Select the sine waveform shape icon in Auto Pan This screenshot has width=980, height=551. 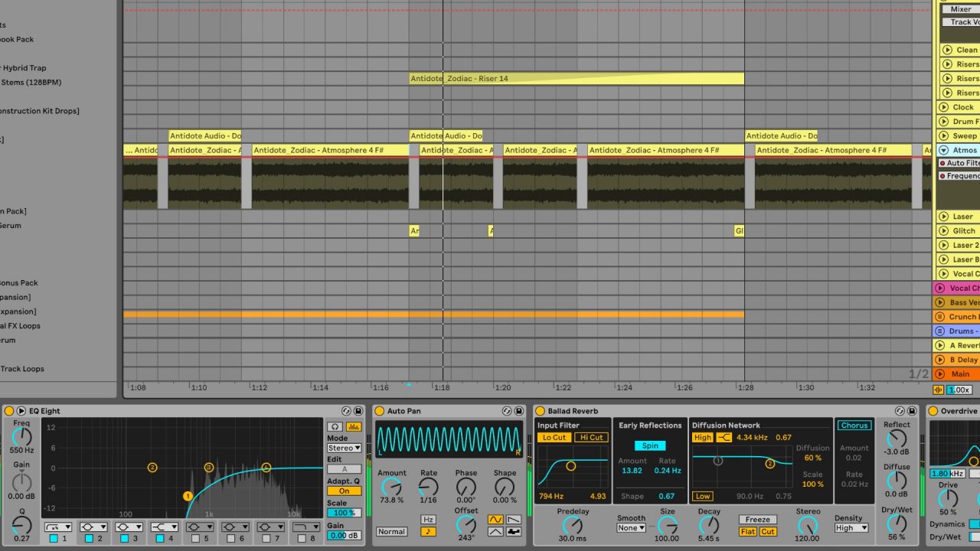tap(495, 520)
